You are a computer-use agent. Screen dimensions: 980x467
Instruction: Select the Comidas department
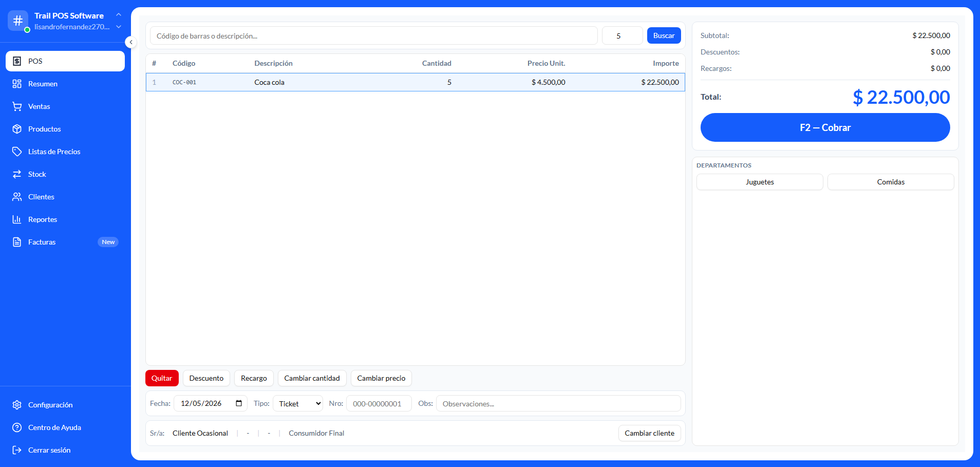click(891, 182)
